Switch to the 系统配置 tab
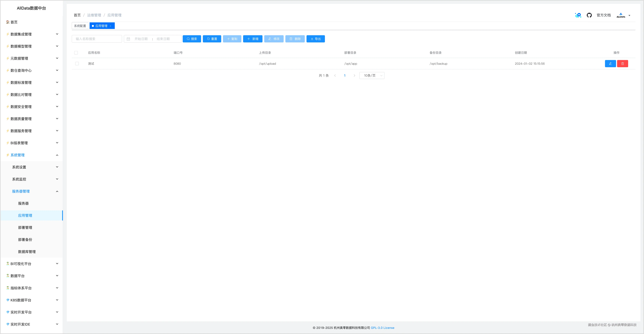 point(80,26)
